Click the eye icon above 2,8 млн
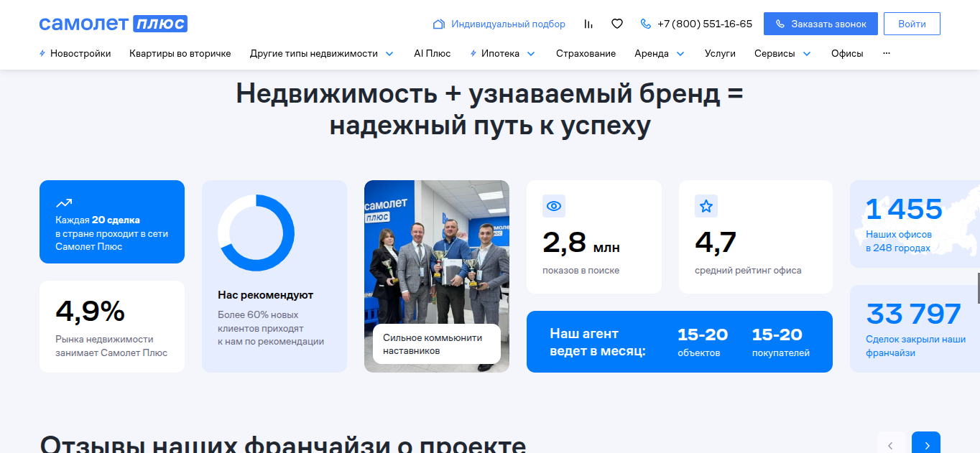 coord(554,206)
